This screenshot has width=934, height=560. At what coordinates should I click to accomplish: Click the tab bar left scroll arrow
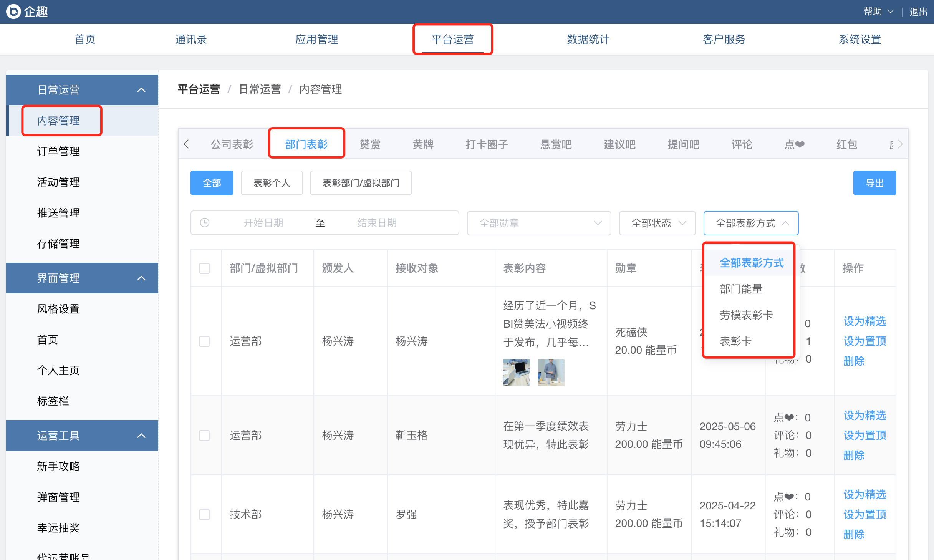187,144
